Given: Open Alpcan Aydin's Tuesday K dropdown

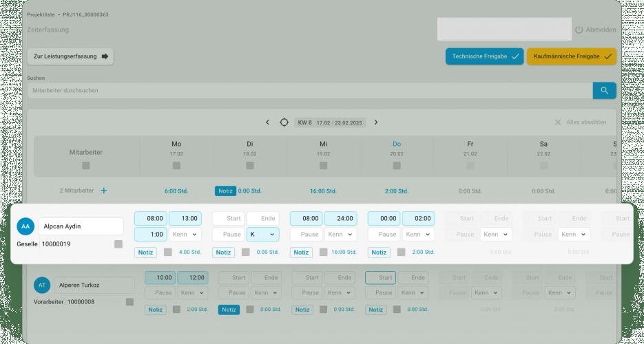Looking at the screenshot, I should (x=263, y=235).
